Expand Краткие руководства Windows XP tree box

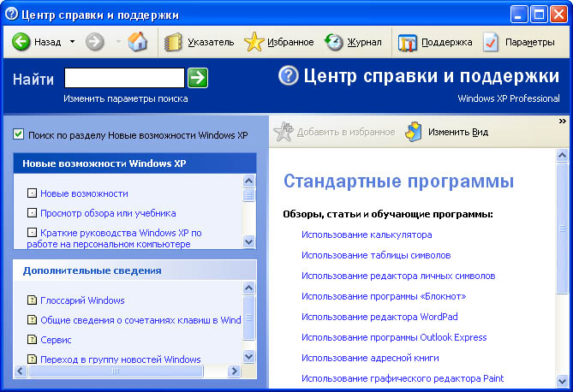coord(33,232)
